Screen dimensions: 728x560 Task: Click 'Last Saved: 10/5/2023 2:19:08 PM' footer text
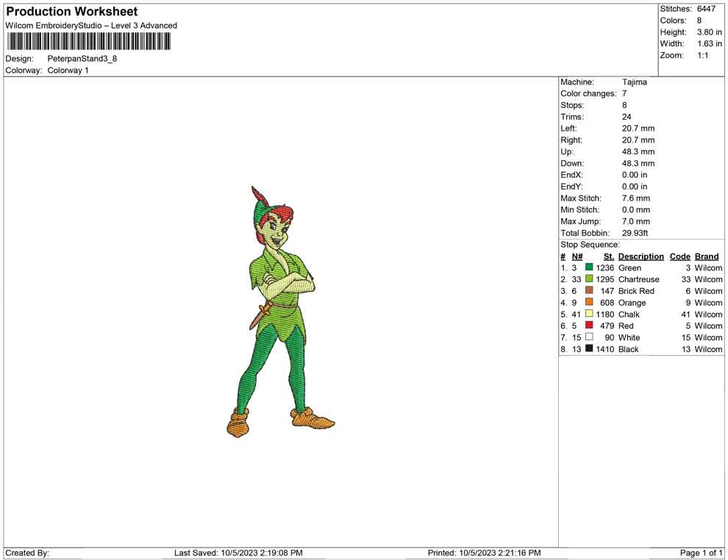[x=239, y=553]
